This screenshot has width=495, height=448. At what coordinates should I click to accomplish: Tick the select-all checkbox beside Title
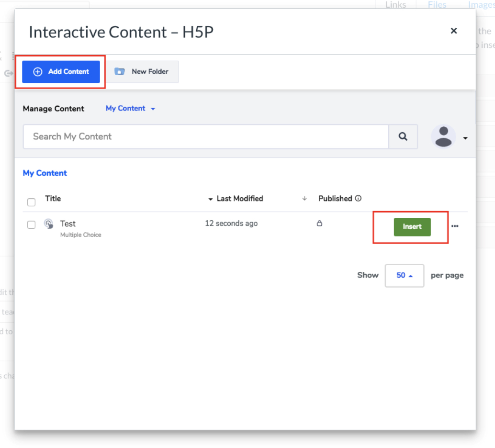coord(31,202)
